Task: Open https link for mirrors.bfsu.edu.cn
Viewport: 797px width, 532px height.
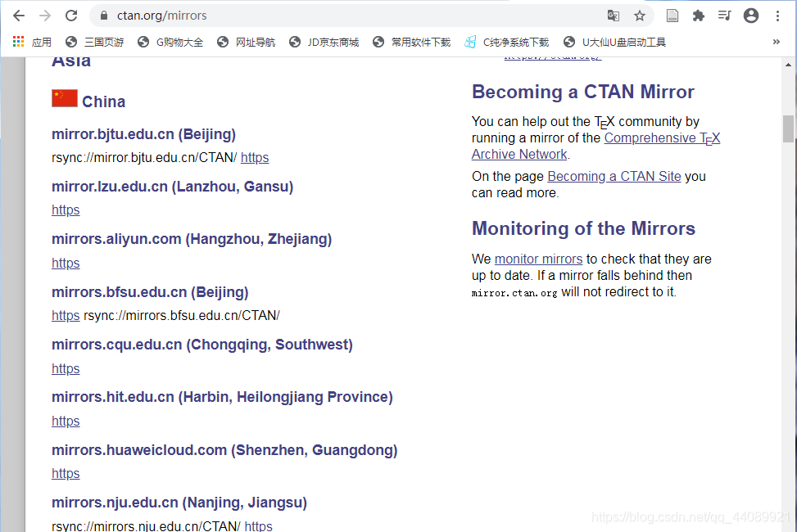Action: [66, 316]
